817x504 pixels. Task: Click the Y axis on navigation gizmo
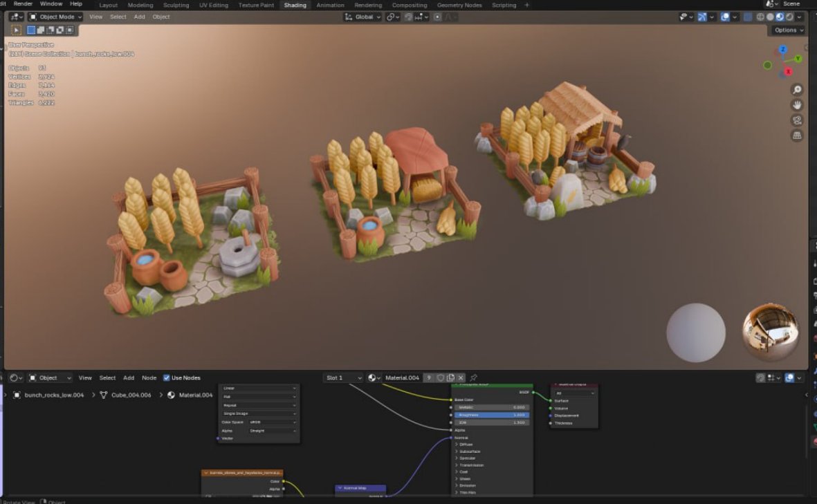click(x=798, y=58)
